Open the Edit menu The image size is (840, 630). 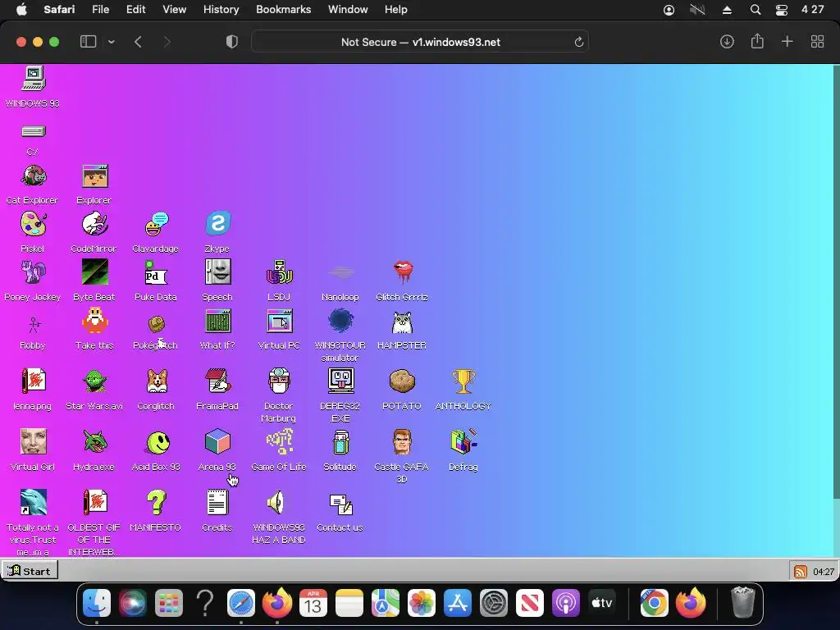135,10
